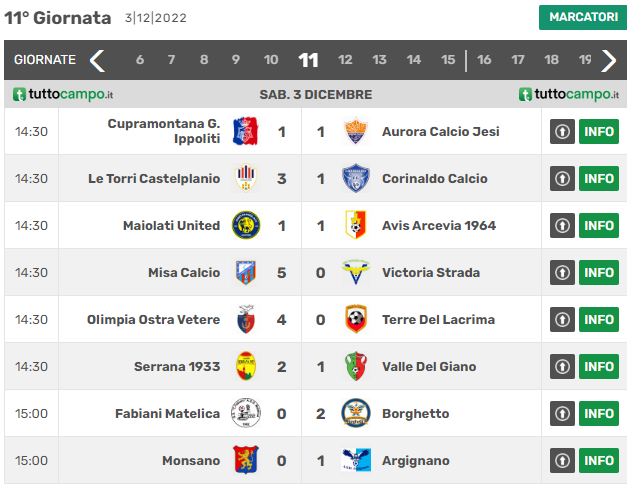Open the left tuttocampo.it logo

[63, 94]
